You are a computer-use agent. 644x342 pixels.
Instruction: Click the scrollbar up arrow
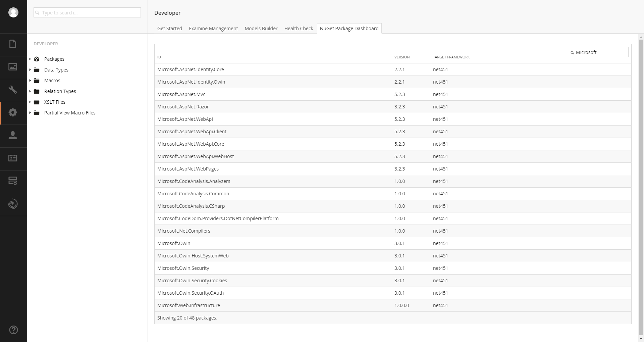pyautogui.click(x=641, y=37)
